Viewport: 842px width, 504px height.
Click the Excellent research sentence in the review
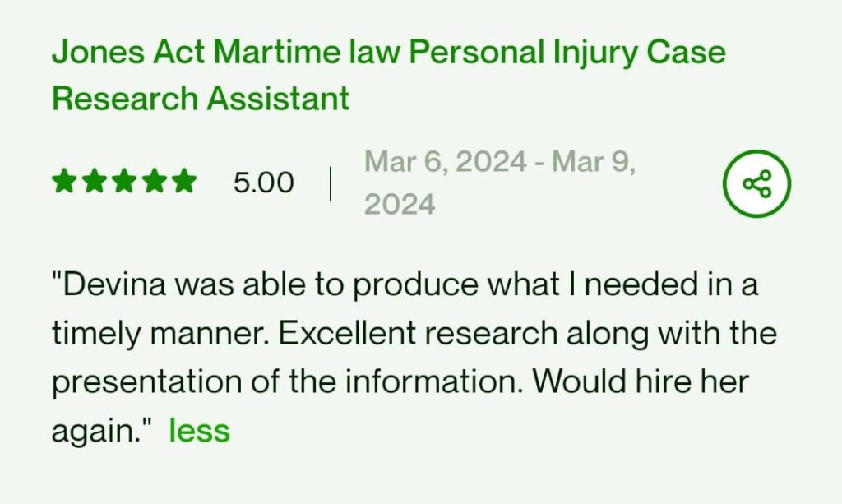click(462, 334)
